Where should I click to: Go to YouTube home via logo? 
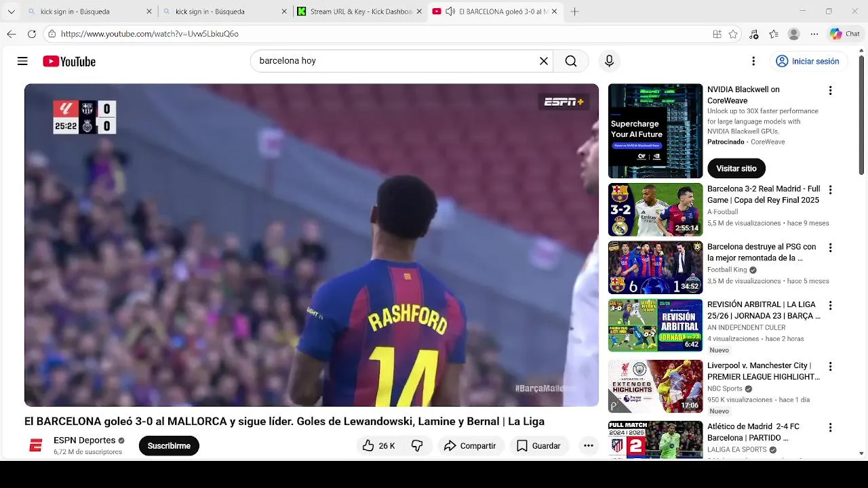click(69, 61)
